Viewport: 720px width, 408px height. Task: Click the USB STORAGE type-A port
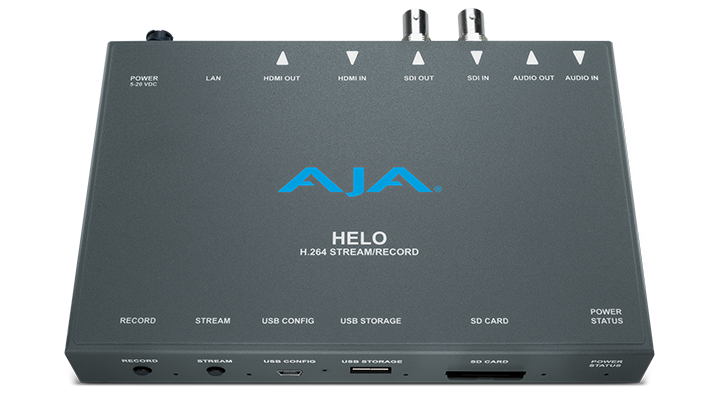371,369
